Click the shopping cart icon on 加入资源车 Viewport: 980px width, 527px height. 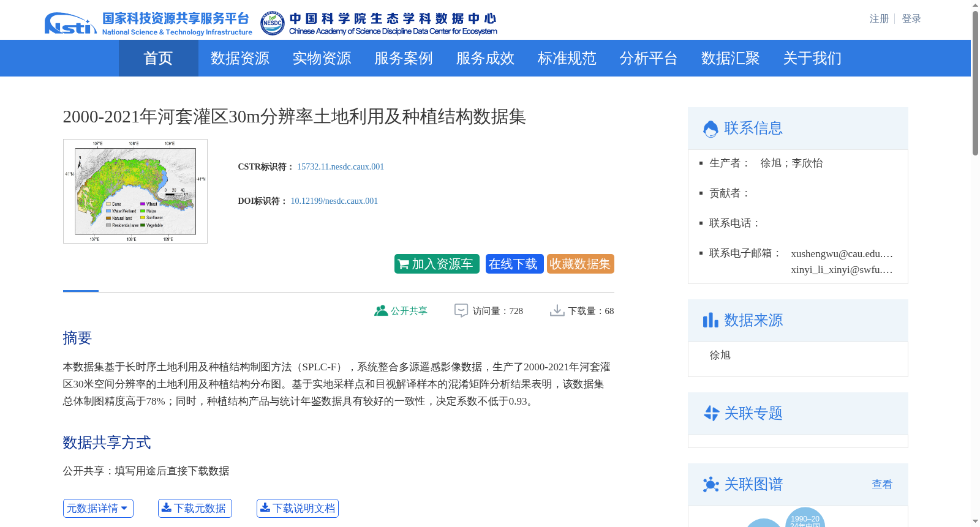(x=403, y=264)
